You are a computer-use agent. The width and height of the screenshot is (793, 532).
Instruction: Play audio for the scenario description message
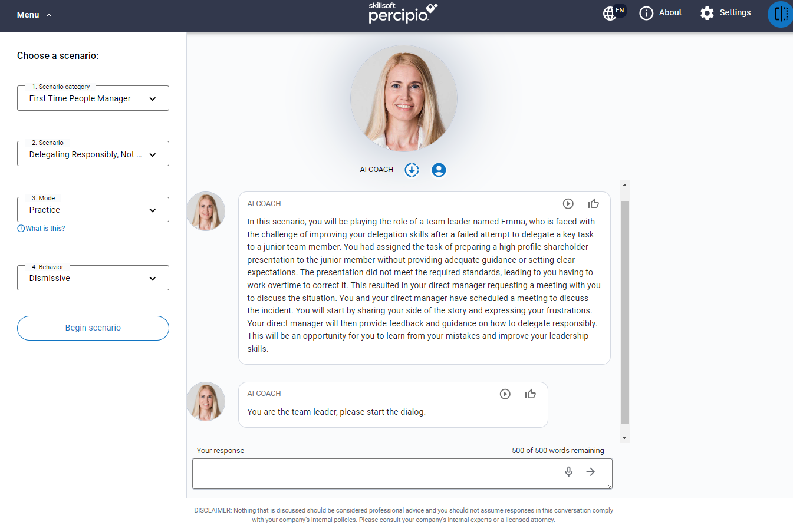(568, 204)
